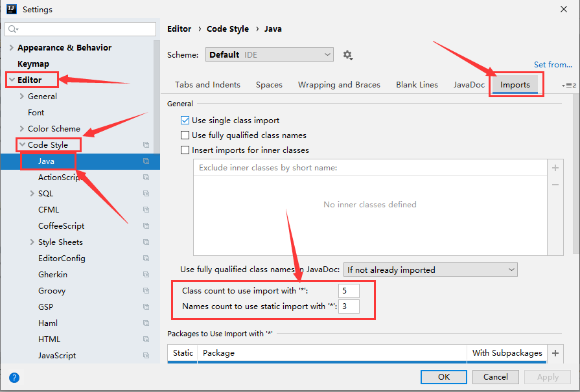Remove selected inner class entry

(555, 185)
